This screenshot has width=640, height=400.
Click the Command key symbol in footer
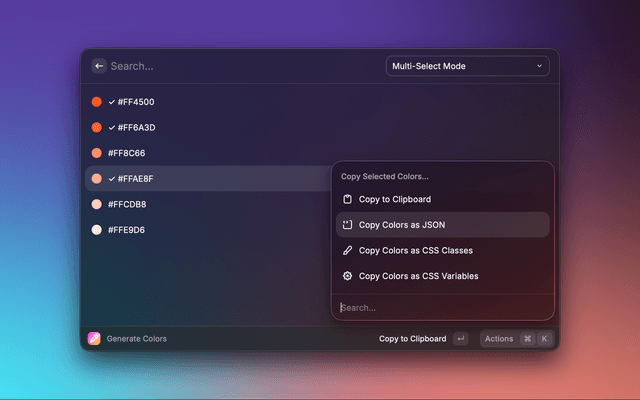click(527, 339)
